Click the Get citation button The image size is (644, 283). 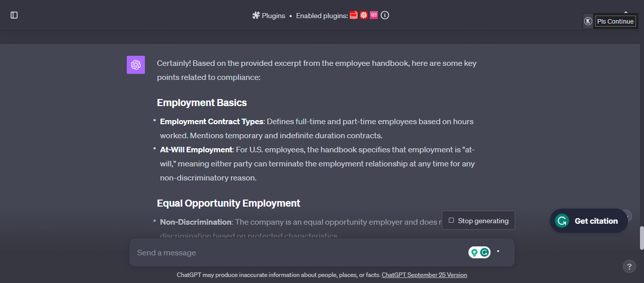[589, 221]
